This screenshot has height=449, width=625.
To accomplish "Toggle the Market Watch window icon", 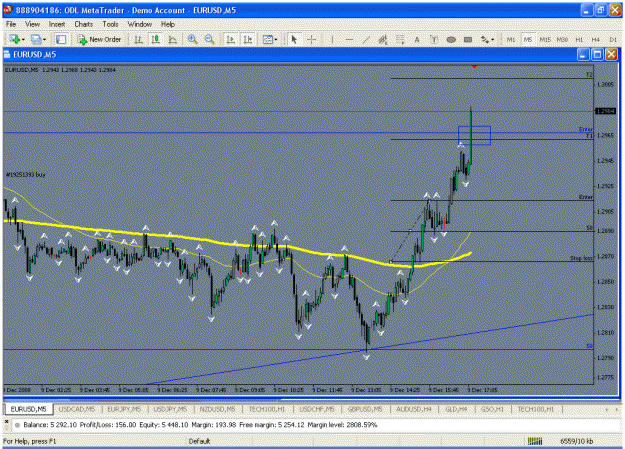I will pos(61,39).
